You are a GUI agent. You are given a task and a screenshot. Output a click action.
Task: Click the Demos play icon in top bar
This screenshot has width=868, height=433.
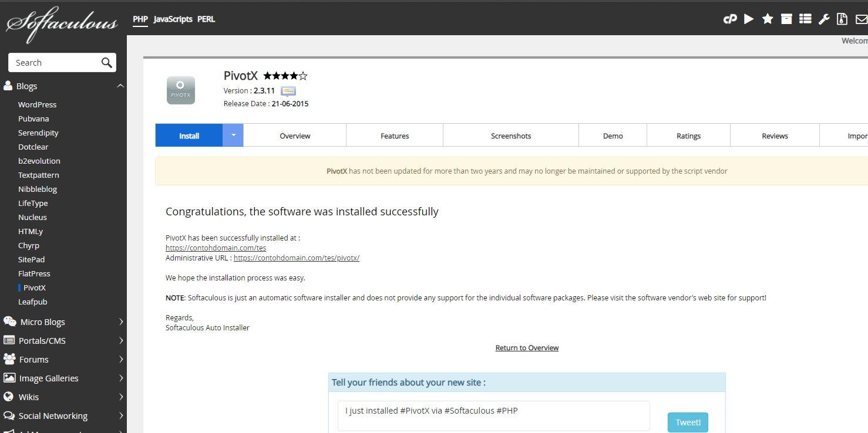(748, 19)
